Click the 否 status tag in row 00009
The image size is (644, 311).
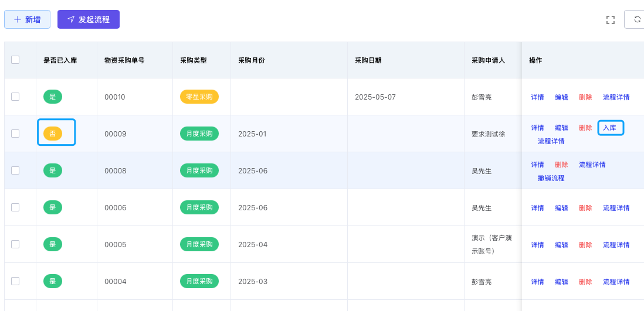pyautogui.click(x=53, y=134)
